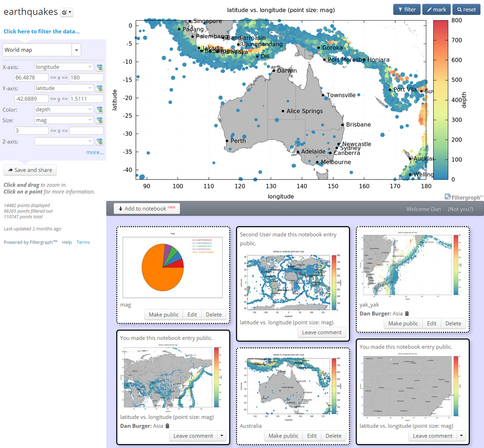Click the Z-axis filter icon
484x448 pixels.
tap(100, 142)
